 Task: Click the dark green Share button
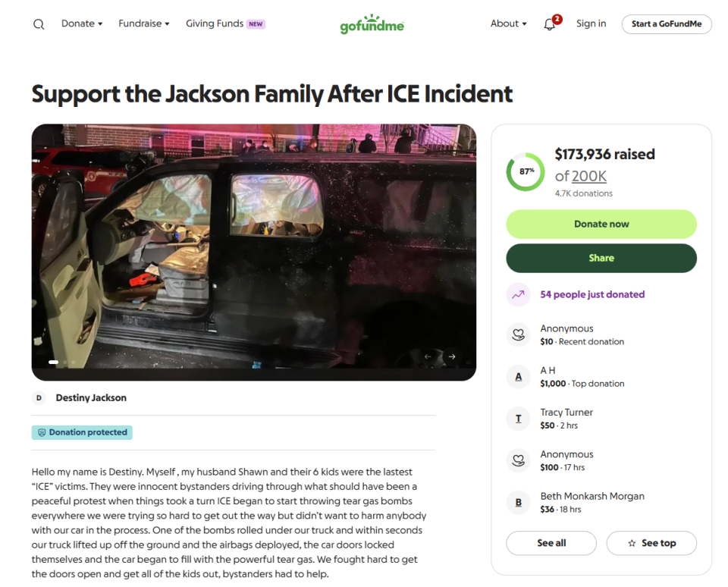(601, 258)
